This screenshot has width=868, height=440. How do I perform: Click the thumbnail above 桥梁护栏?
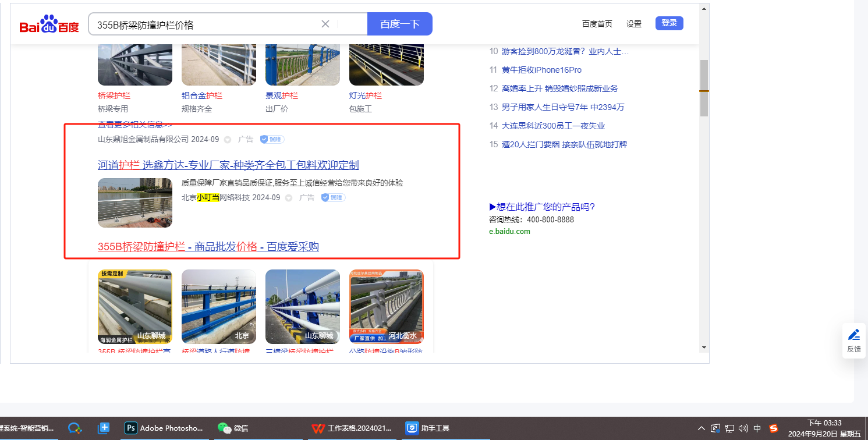point(135,65)
